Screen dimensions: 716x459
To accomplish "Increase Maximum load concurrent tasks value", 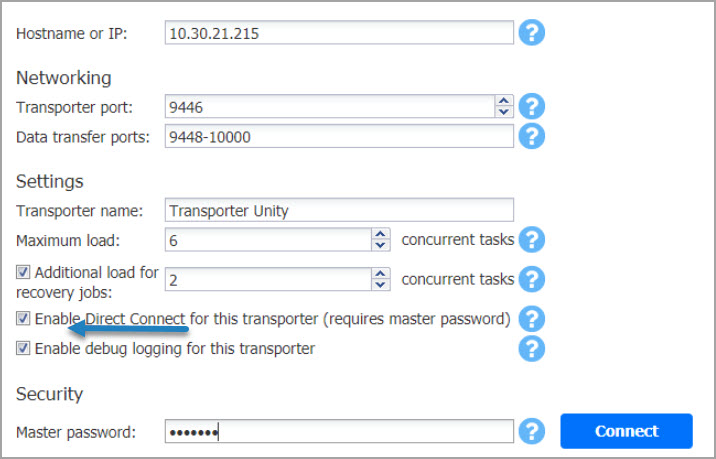I will [380, 234].
